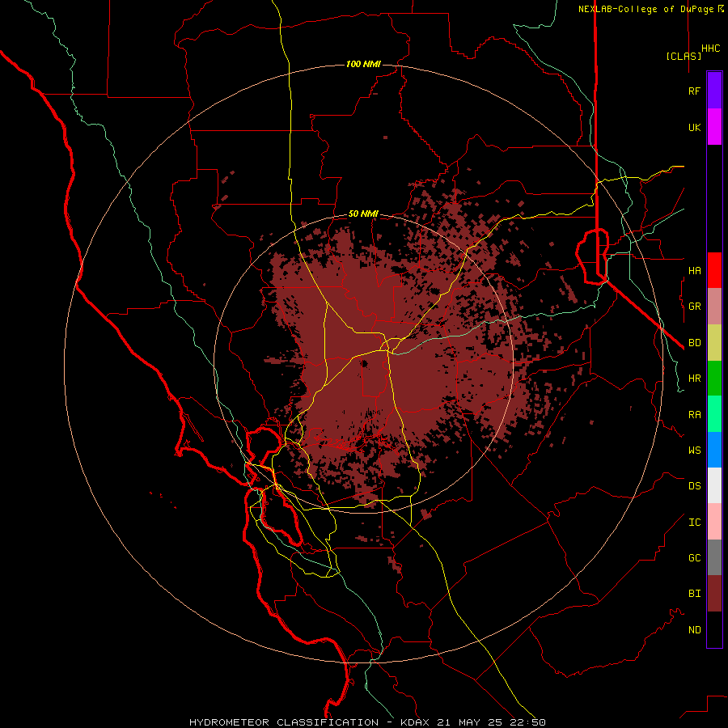Click the RA legend label
This screenshot has width=728, height=728.
click(x=694, y=415)
